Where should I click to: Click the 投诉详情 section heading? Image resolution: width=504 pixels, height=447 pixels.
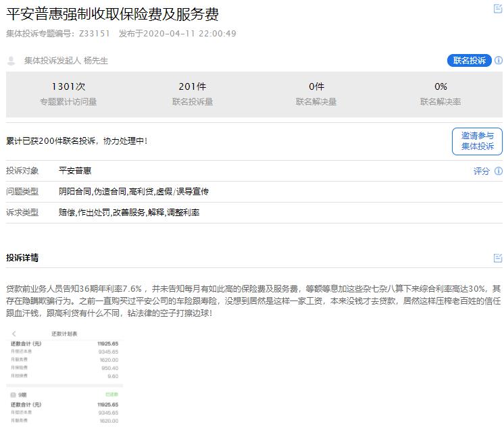point(22,258)
